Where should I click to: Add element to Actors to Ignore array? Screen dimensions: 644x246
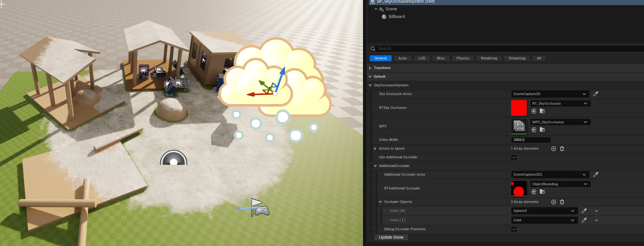tap(554, 149)
